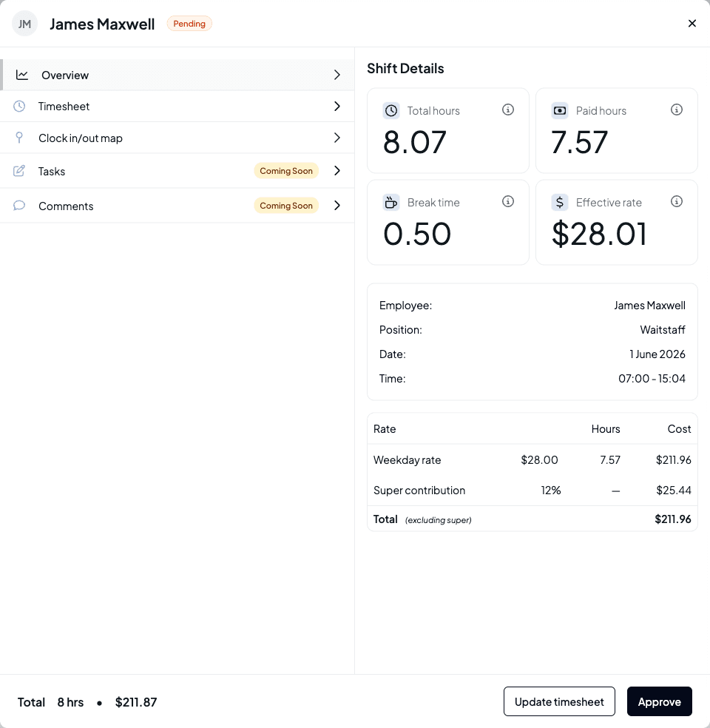The height and width of the screenshot is (728, 710).
Task: Click the Total hours value 8.07
Action: click(414, 142)
